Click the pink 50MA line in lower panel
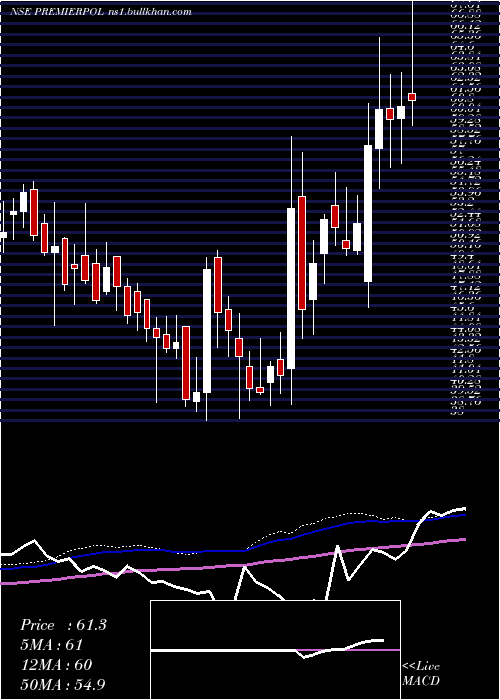This screenshot has height=700, width=500. 232,566
